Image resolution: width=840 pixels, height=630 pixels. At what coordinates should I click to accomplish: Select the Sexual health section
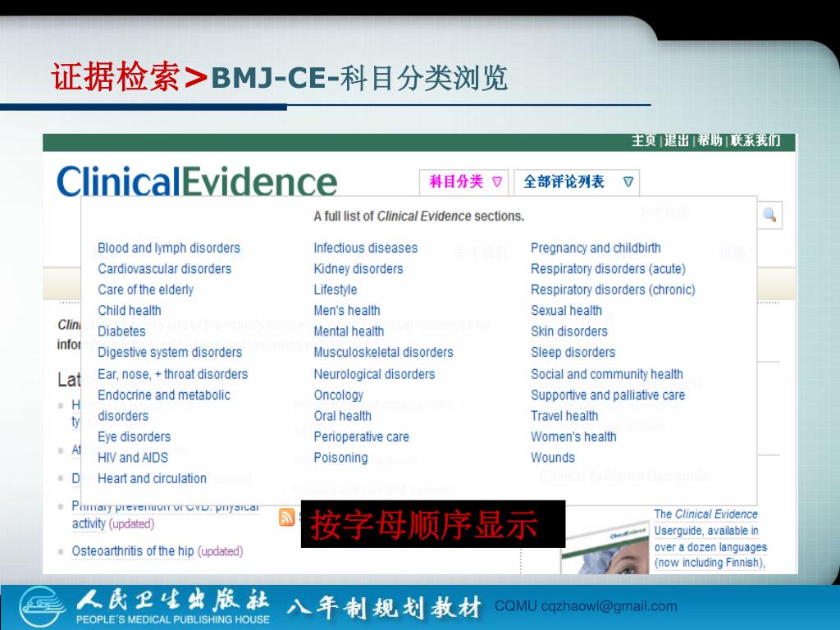pos(566,311)
